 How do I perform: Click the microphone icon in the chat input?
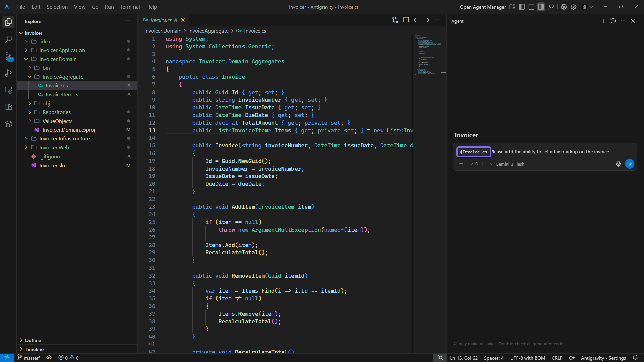click(618, 164)
